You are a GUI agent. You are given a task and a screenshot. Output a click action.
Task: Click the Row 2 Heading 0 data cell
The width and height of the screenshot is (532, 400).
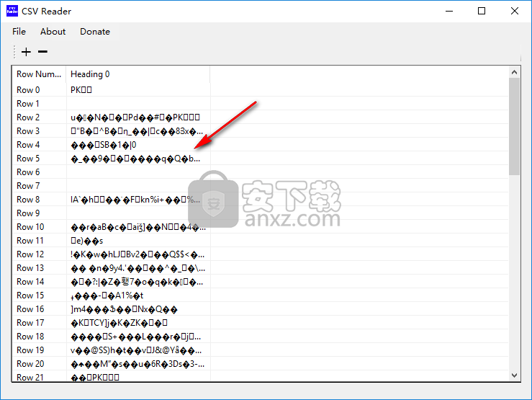click(x=138, y=117)
